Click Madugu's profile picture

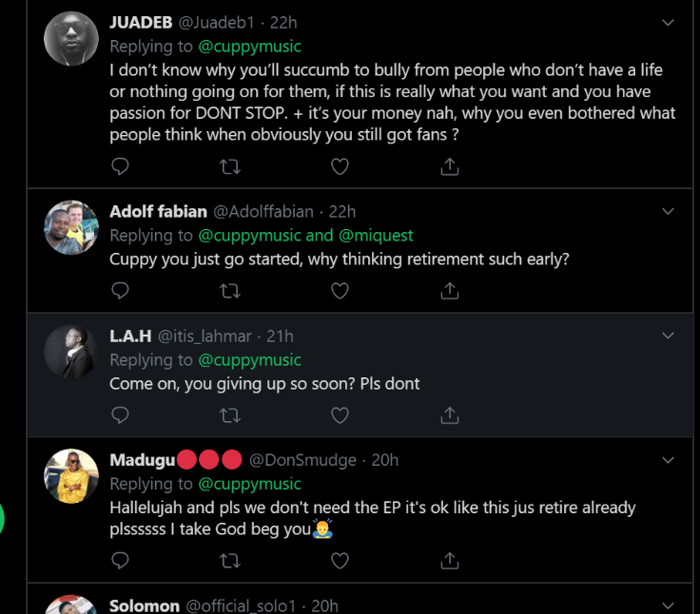tap(72, 475)
